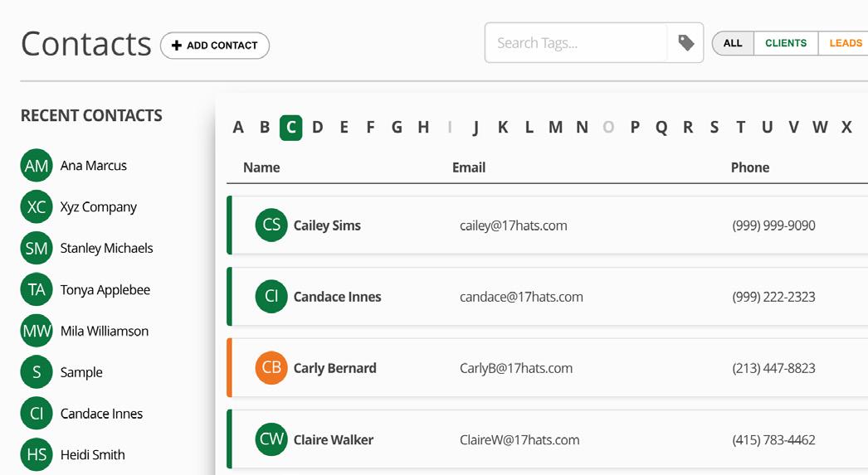868x475 pixels.
Task: Switch to the Clients filter tab
Action: 785,43
